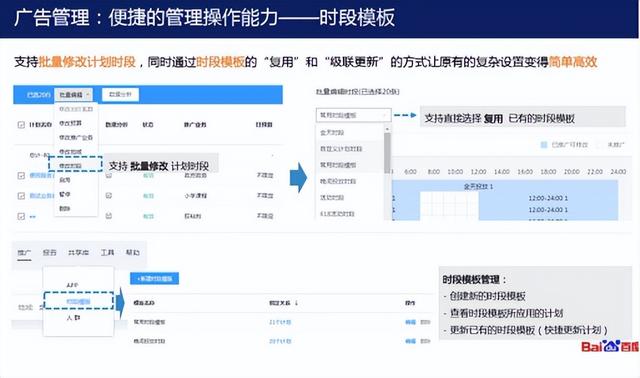Viewport: 640px width, 378px height.
Task: Click the 小学课程 cell in plan table
Action: click(196, 196)
